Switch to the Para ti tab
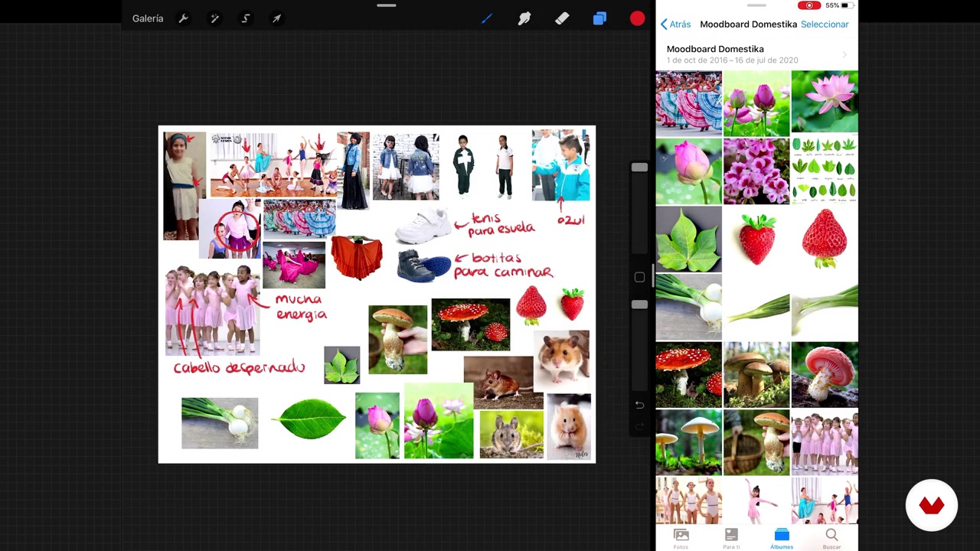Viewport: 980px width, 551px height. tap(731, 539)
